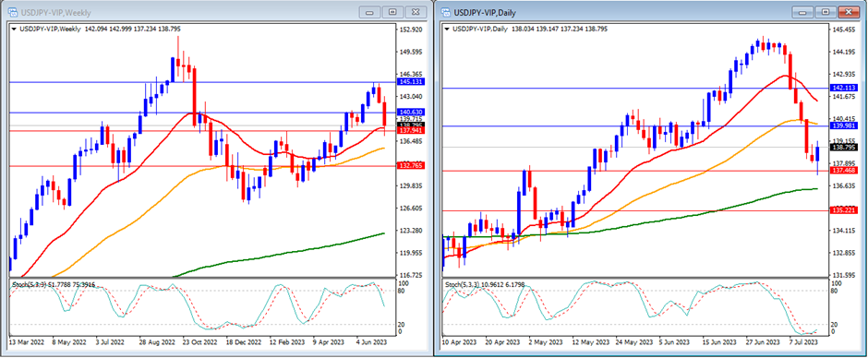The image size is (868, 358).
Task: Click the 136.635 value on Daily price scale
Action: point(843,185)
